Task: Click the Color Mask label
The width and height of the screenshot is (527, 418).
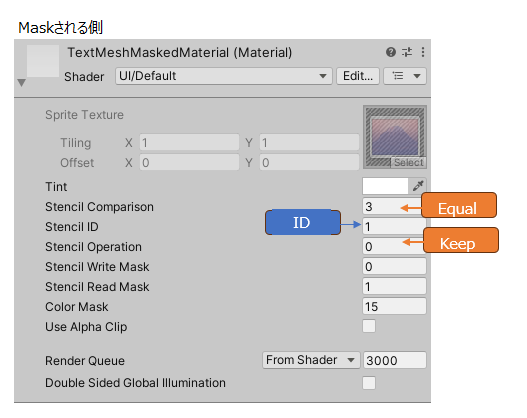Action: coord(77,306)
